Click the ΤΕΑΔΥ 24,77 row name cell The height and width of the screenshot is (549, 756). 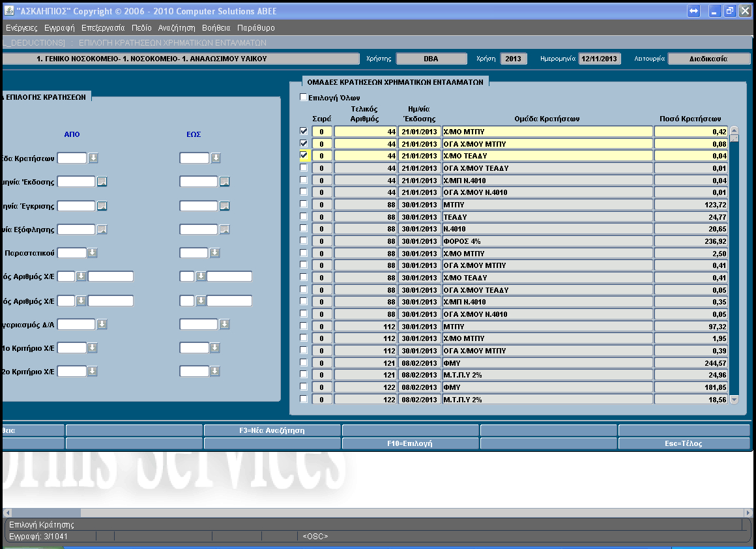tap(547, 216)
